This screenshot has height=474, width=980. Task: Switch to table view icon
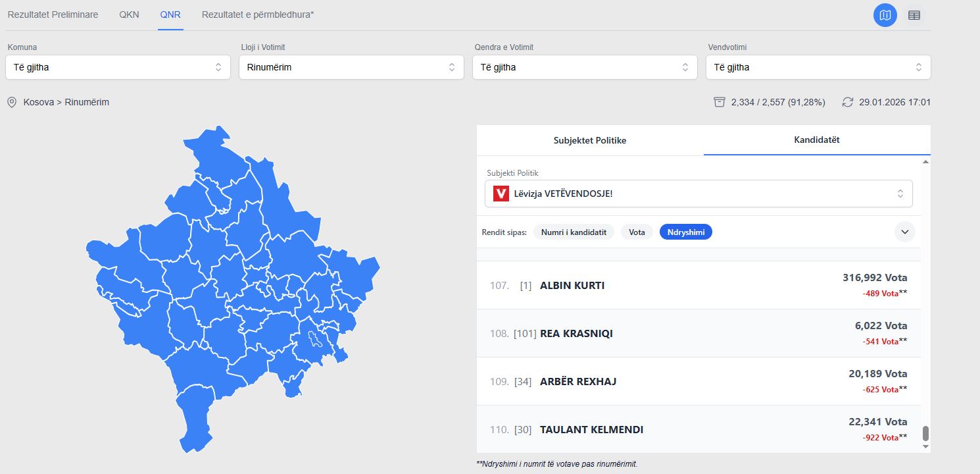tap(914, 15)
